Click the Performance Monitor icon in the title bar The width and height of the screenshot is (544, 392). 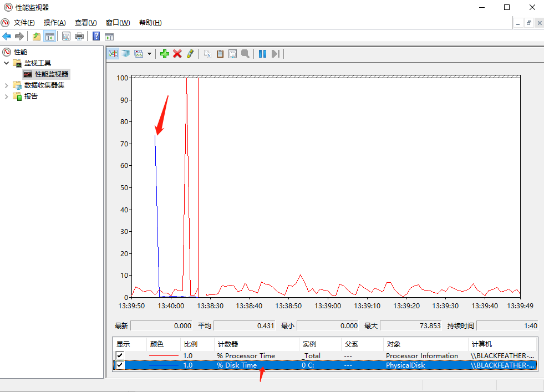8,7
